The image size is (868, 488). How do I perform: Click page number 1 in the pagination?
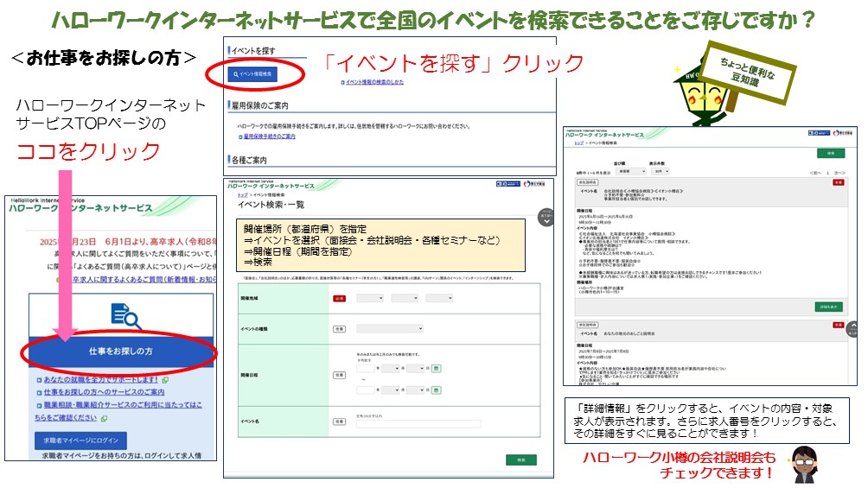pyautogui.click(x=828, y=174)
